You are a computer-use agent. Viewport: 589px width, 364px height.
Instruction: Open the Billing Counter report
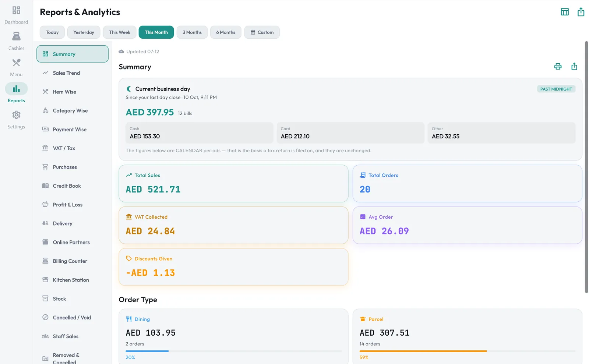[x=73, y=261]
